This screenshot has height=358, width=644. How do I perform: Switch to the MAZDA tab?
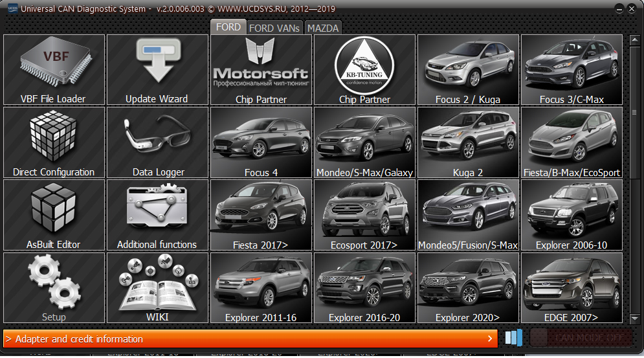click(x=323, y=28)
